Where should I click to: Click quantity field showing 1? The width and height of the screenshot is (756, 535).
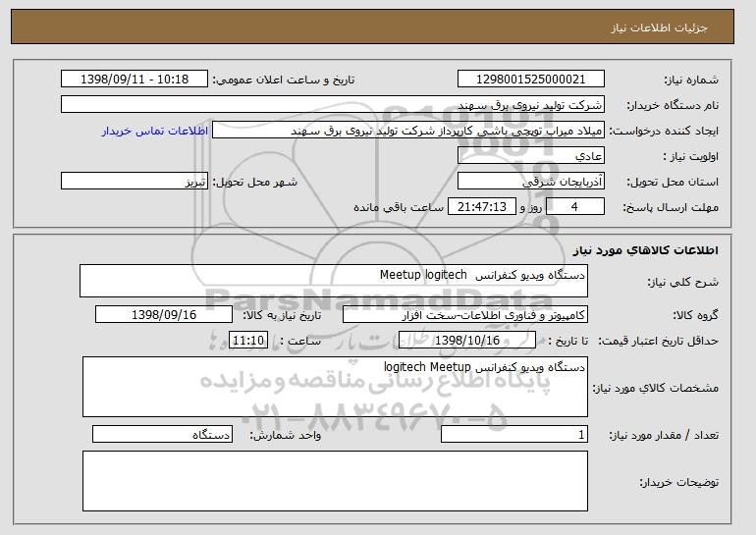[x=514, y=434]
